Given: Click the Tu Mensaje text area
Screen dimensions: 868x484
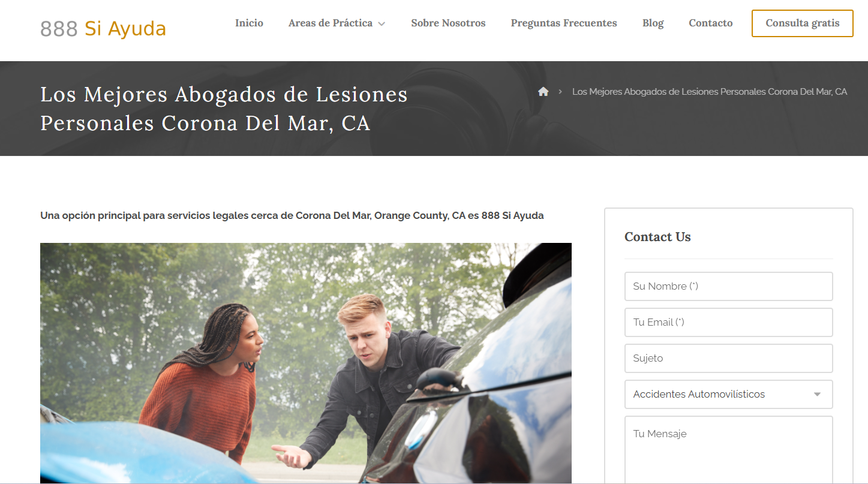Looking at the screenshot, I should [728, 450].
